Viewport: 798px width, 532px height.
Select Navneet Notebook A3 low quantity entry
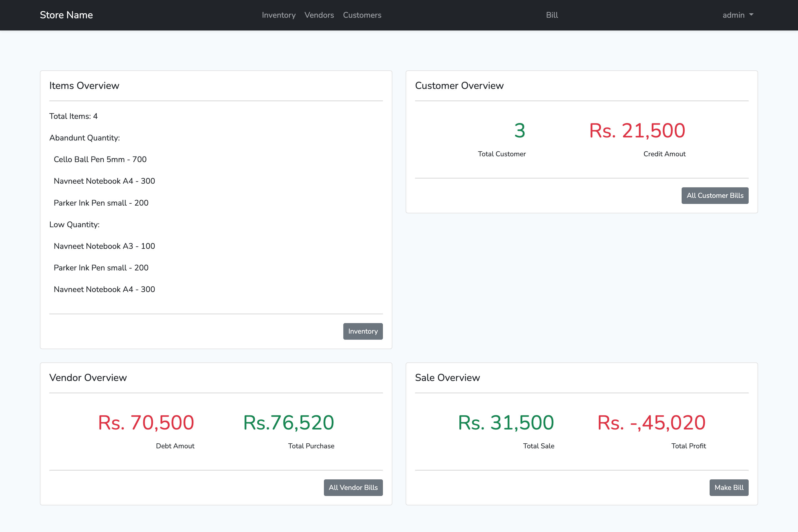point(104,246)
